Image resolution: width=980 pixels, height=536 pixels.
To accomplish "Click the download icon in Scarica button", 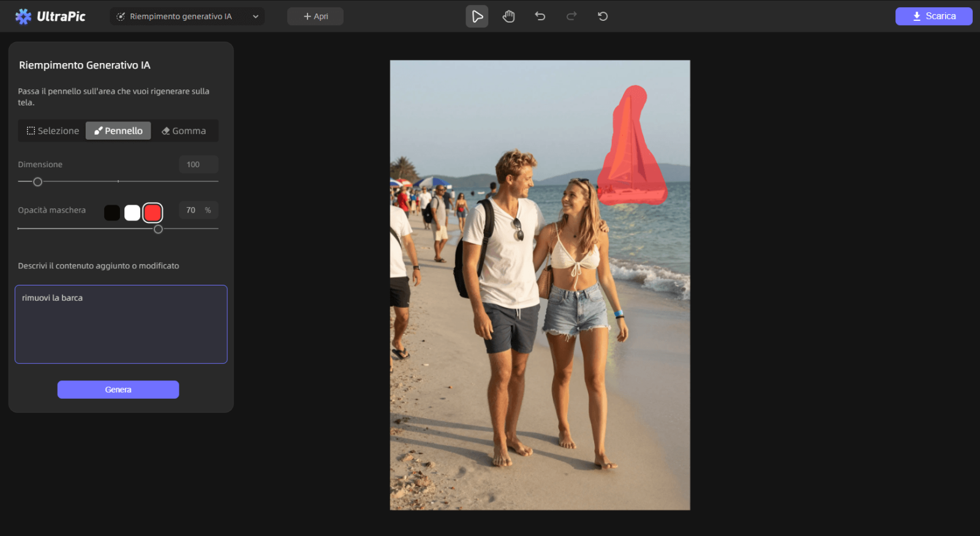I will [917, 17].
